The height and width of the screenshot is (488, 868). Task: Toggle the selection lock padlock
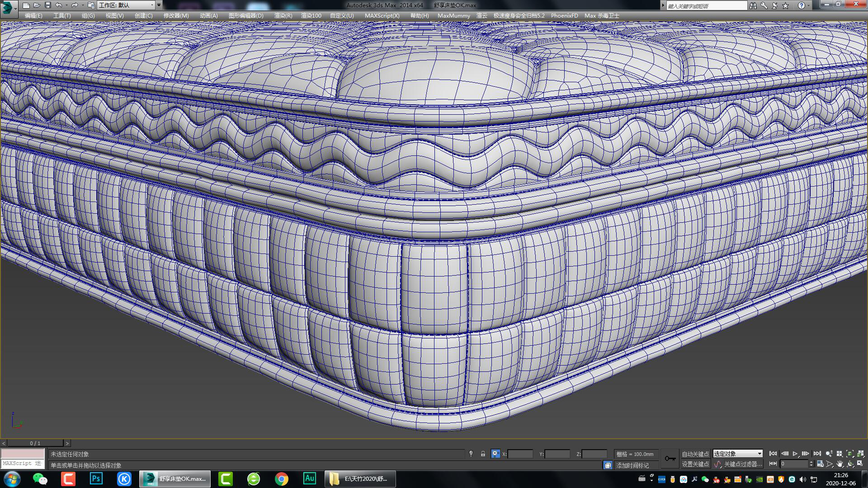(482, 454)
